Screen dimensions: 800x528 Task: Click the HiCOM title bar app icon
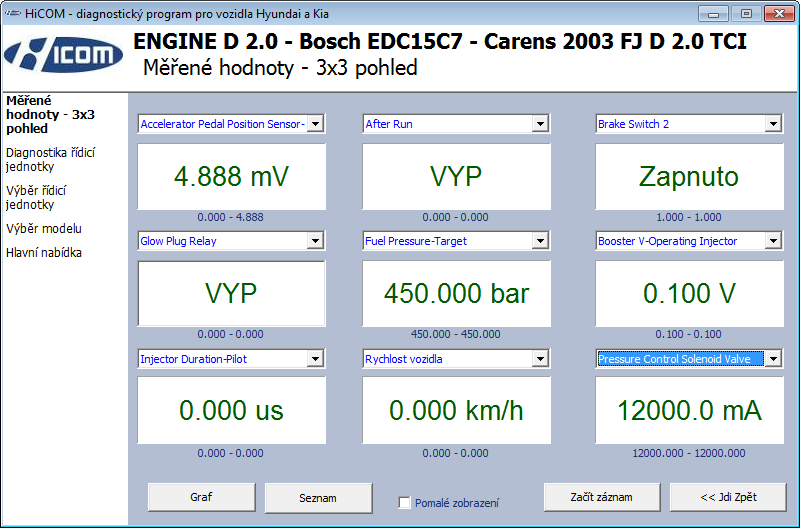[13, 13]
